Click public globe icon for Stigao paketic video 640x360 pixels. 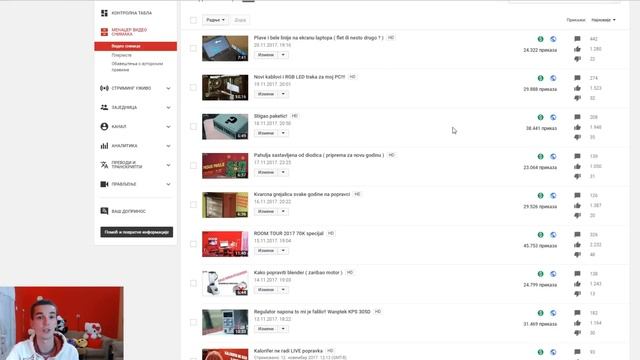(x=553, y=117)
